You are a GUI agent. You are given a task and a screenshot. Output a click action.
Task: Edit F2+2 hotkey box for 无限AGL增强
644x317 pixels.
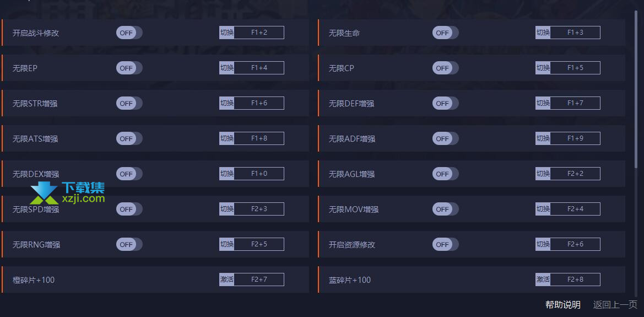coord(575,174)
